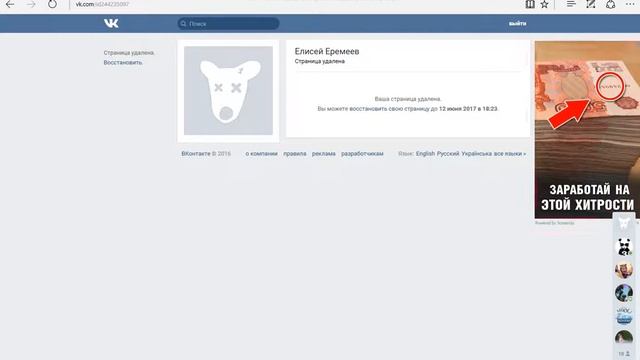Open the разработчикам footer link
640x360 pixels.
point(362,154)
